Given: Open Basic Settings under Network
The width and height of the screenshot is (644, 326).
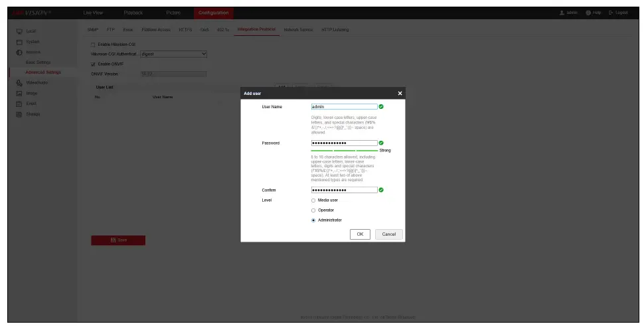Looking at the screenshot, I should pos(39,62).
